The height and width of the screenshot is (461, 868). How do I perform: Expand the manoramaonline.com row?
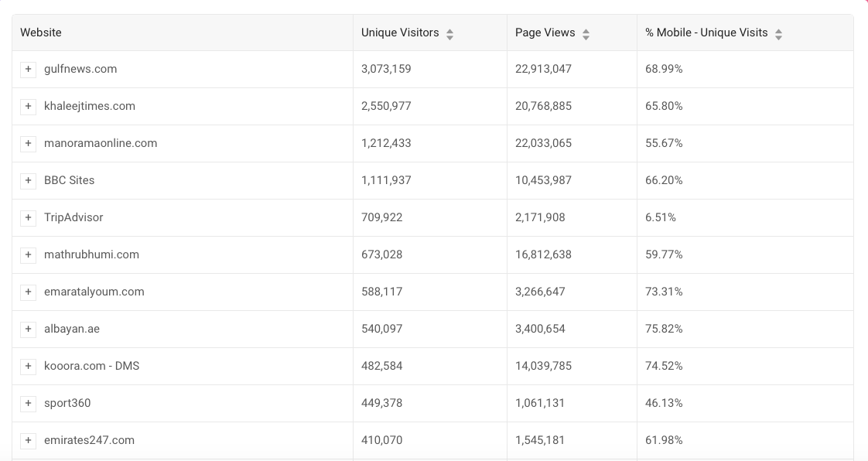28,143
